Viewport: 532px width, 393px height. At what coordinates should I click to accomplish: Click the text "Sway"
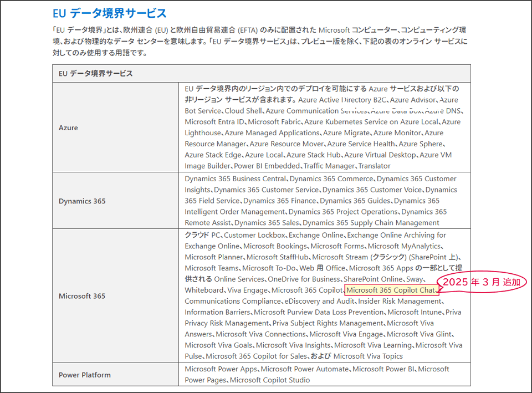[415, 279]
